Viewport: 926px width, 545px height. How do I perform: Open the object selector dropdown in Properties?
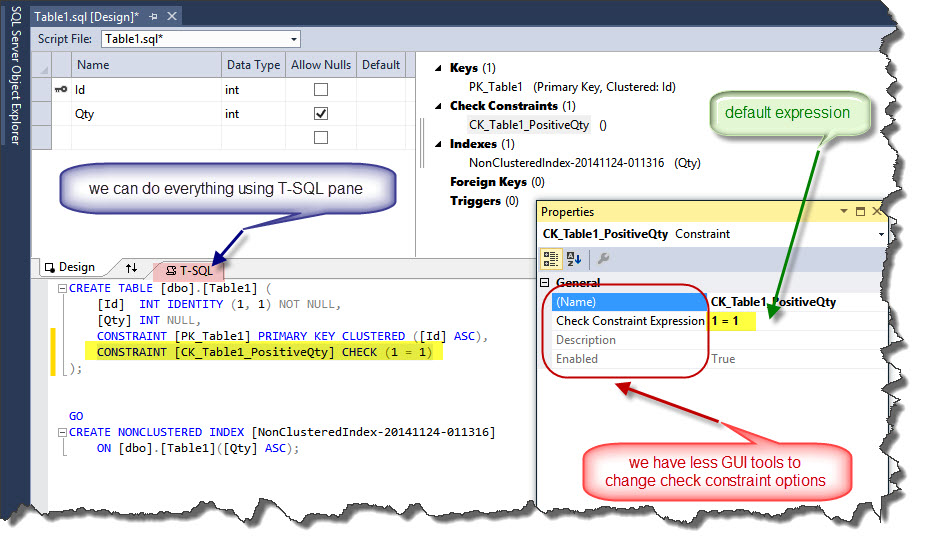tap(881, 234)
